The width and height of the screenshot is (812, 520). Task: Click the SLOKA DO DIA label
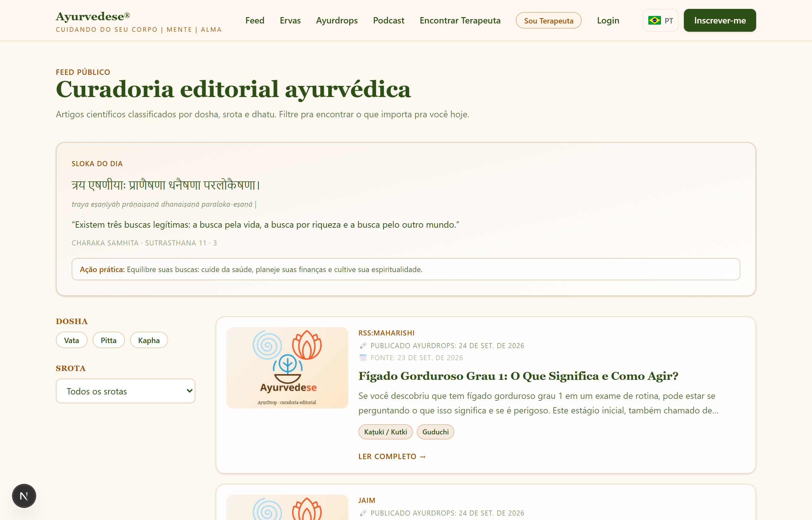[97, 164]
